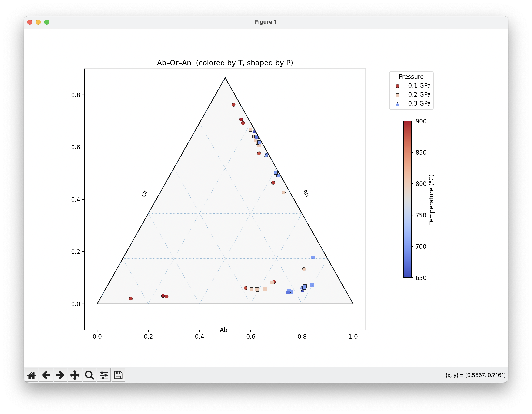
Task: Click the An axis label
Action: [305, 193]
